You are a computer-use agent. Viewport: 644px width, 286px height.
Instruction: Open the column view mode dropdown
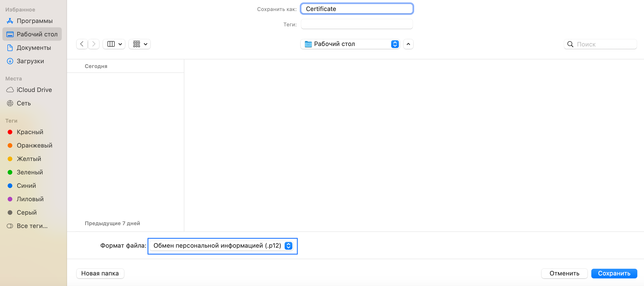tap(114, 44)
